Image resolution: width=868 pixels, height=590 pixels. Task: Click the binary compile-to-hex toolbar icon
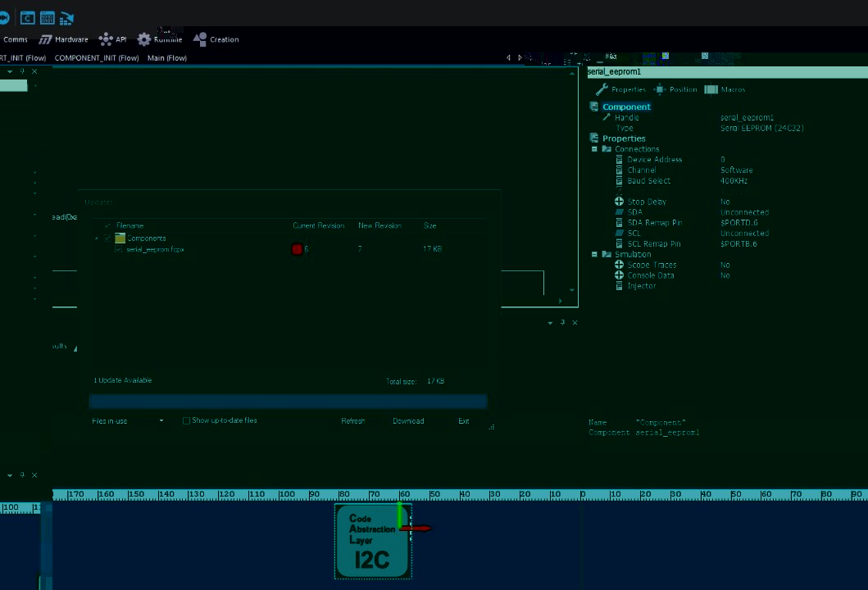point(47,18)
